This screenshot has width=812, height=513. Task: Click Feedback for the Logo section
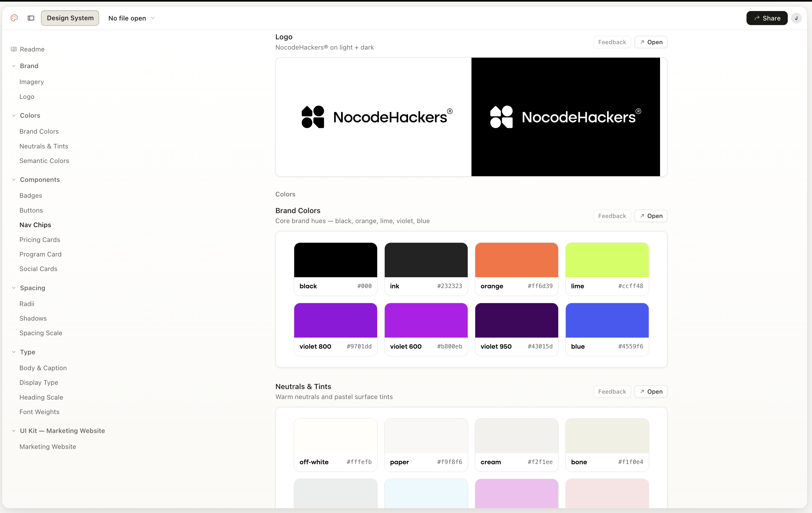pos(612,42)
